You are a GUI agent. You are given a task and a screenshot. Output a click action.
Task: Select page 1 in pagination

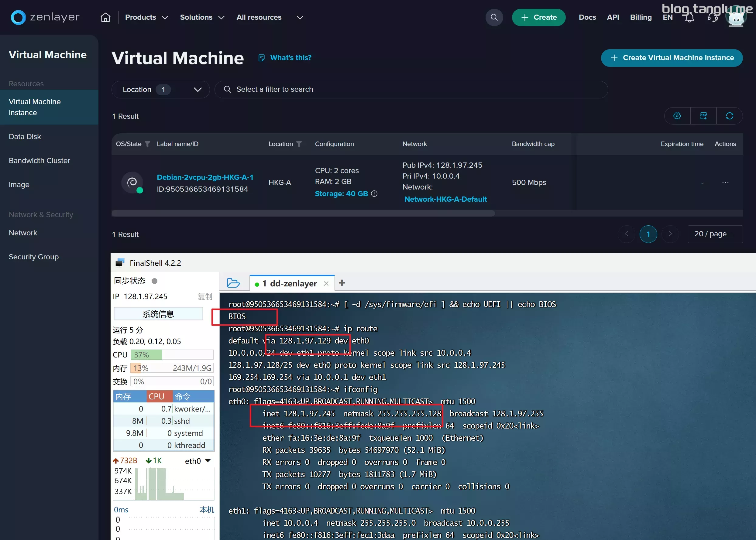pos(648,234)
